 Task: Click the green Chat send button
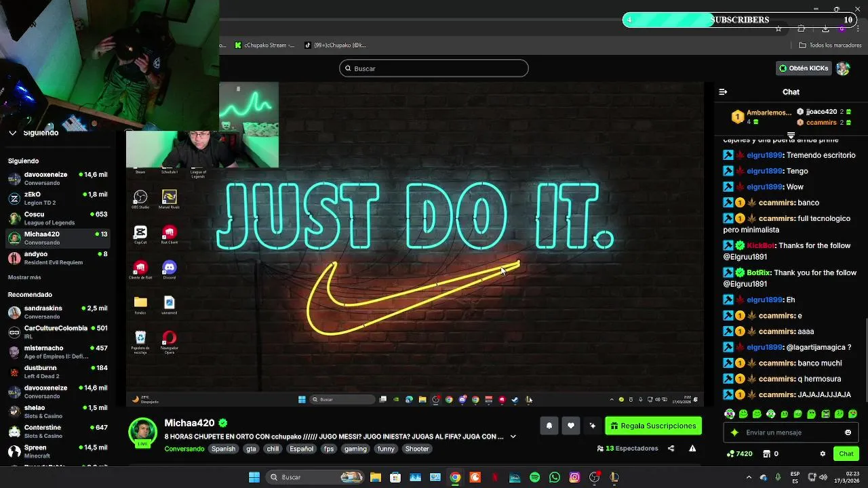pyautogui.click(x=846, y=454)
